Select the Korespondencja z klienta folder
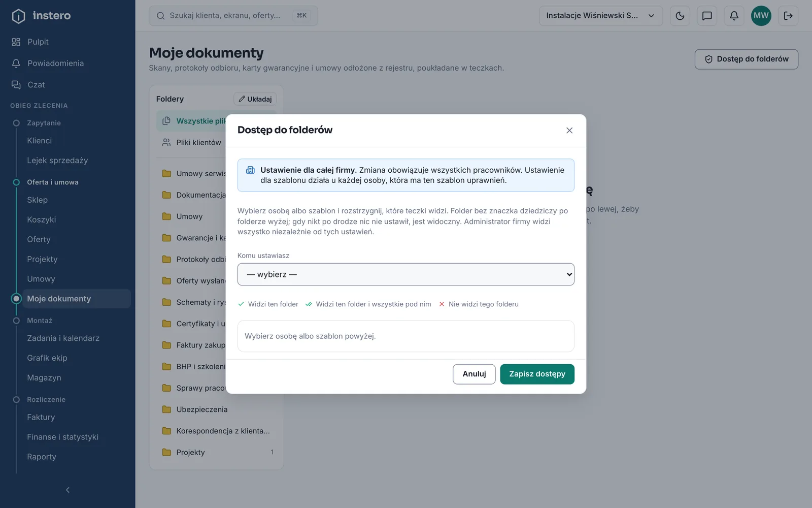812x508 pixels. (217, 431)
